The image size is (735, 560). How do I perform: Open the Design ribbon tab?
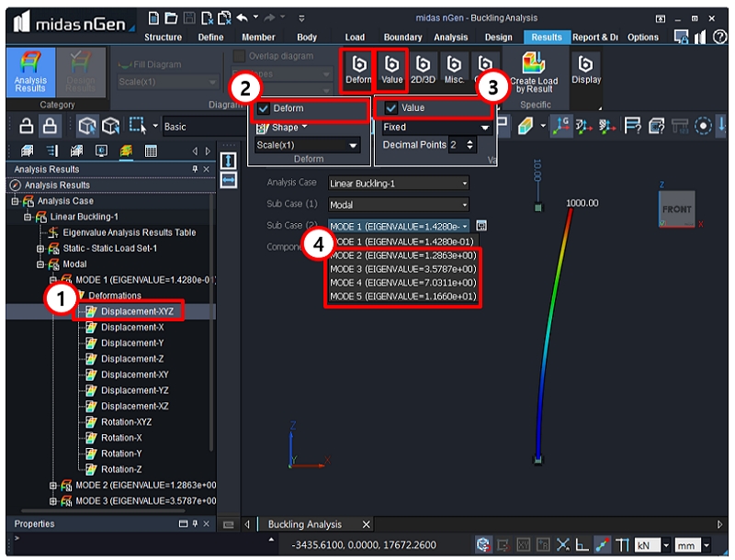point(498,37)
